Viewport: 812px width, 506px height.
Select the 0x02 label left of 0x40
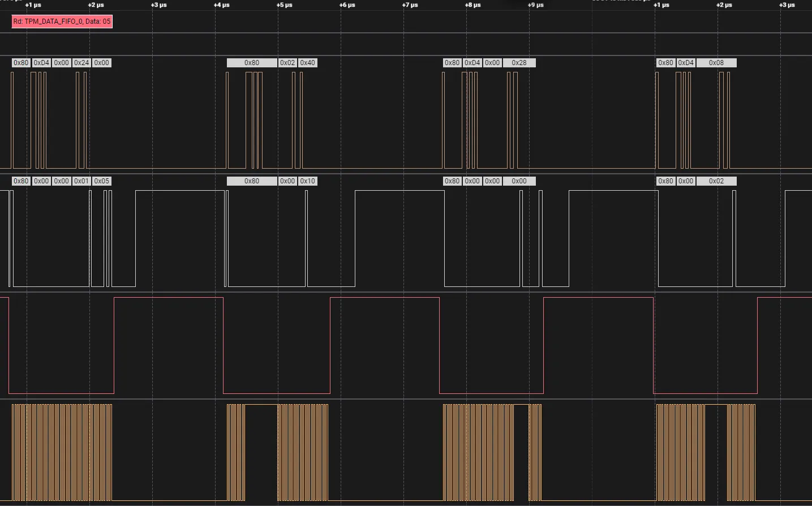(287, 63)
